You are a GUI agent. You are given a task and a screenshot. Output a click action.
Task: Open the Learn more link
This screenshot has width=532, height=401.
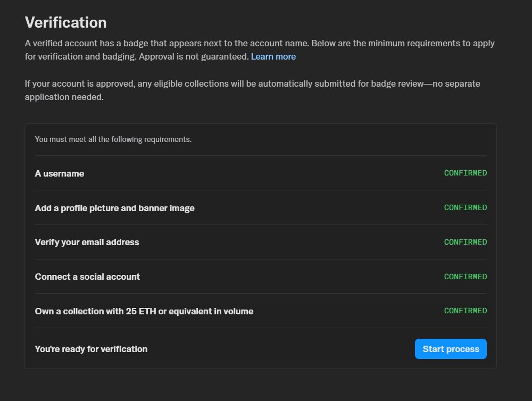pyautogui.click(x=273, y=57)
